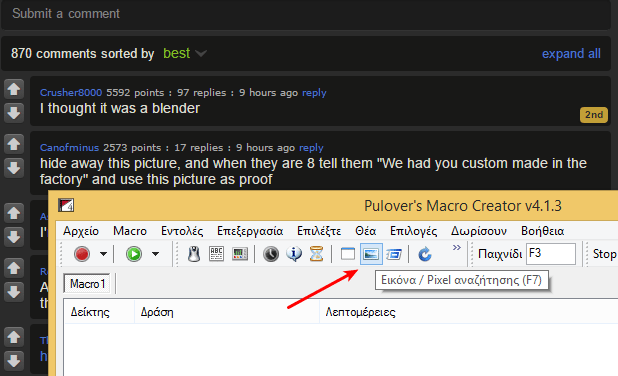Click the Λεπτομέρειες column header

click(469, 312)
